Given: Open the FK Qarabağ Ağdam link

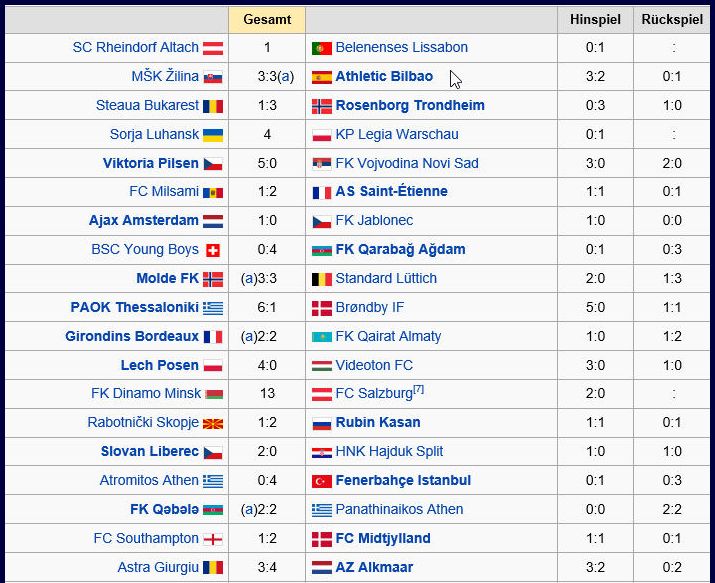Looking at the screenshot, I should pyautogui.click(x=400, y=249).
